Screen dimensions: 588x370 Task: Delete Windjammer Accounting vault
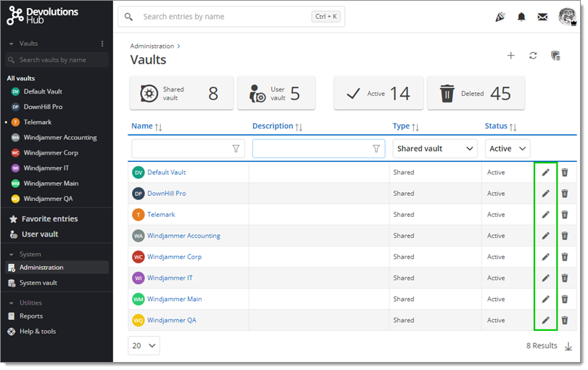pos(564,236)
